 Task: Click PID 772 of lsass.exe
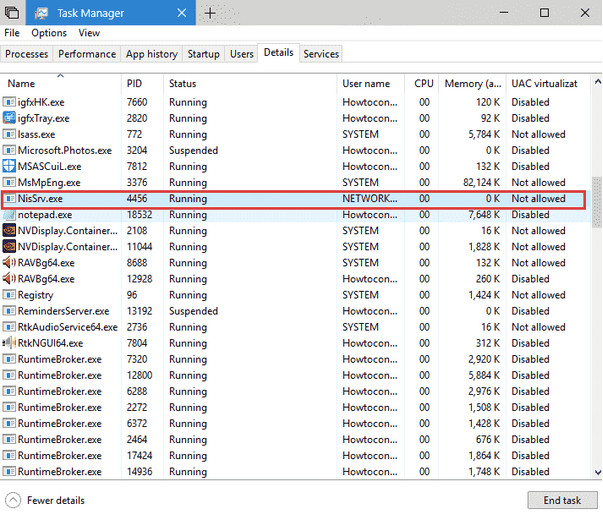(134, 134)
